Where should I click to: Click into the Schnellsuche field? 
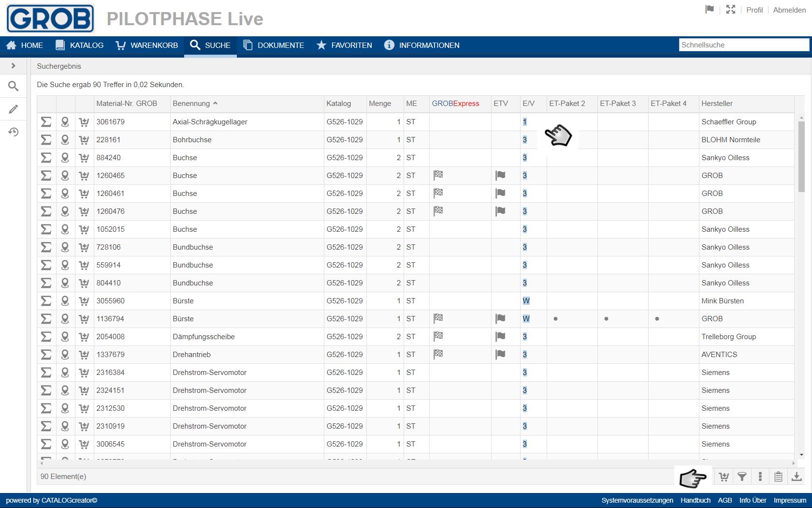(x=743, y=45)
